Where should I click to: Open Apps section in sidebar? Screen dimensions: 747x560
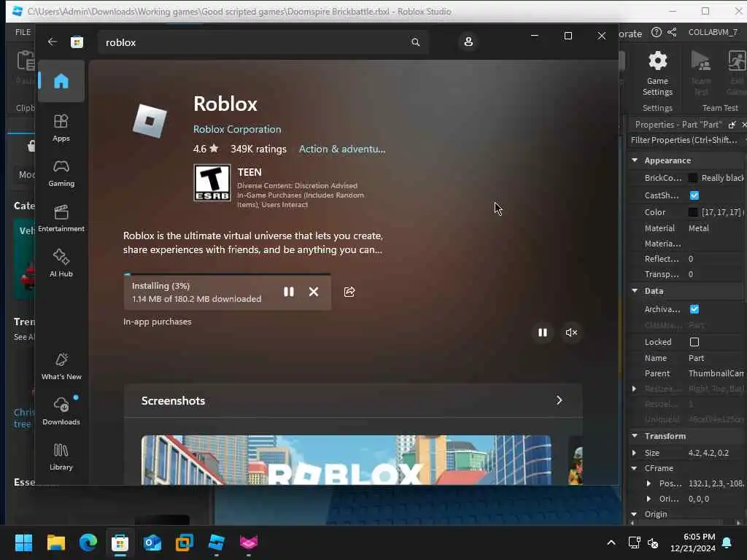[x=61, y=128]
